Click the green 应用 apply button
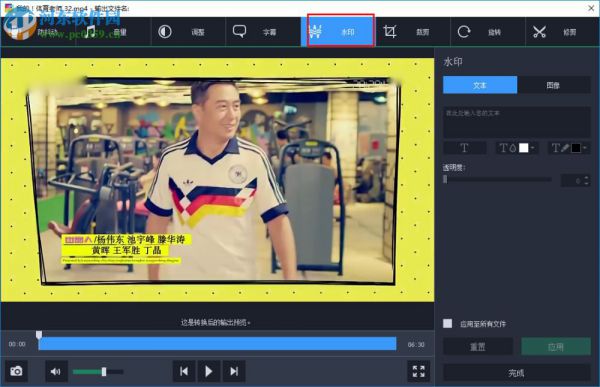The height and width of the screenshot is (387, 600). (x=556, y=347)
